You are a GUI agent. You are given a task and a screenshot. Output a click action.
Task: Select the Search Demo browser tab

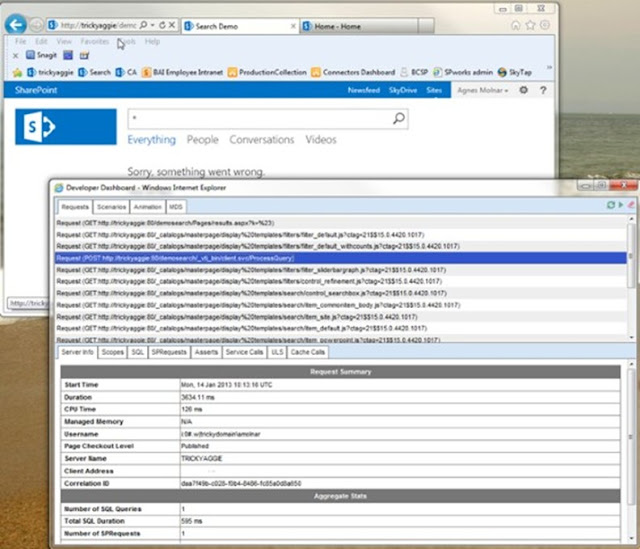tap(240, 27)
